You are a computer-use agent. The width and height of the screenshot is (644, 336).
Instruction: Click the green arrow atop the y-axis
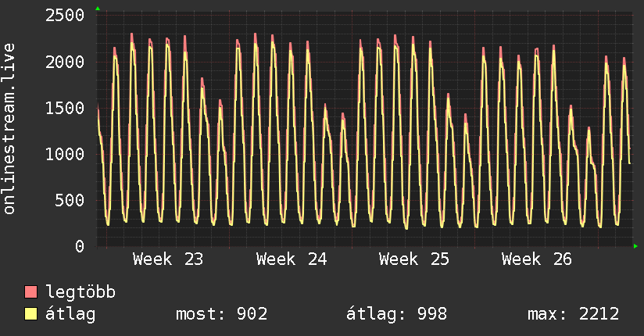tap(98, 9)
